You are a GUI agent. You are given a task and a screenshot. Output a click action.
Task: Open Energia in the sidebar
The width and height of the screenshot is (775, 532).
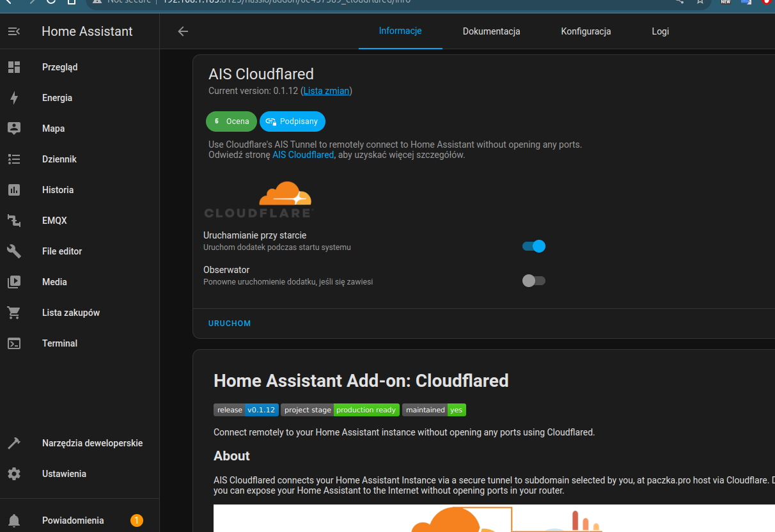pos(79,98)
